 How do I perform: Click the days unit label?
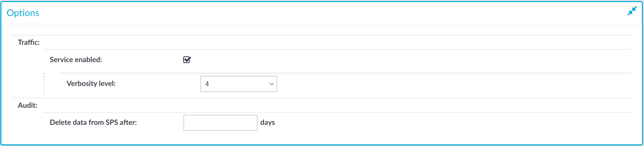point(267,123)
